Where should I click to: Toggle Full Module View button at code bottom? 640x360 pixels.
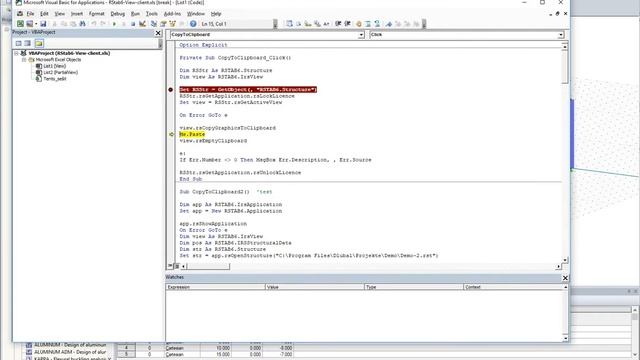click(177, 266)
